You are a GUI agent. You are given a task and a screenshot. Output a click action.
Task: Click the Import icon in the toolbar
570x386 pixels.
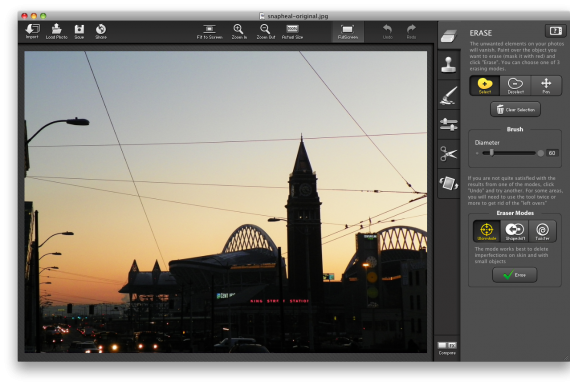click(x=32, y=31)
